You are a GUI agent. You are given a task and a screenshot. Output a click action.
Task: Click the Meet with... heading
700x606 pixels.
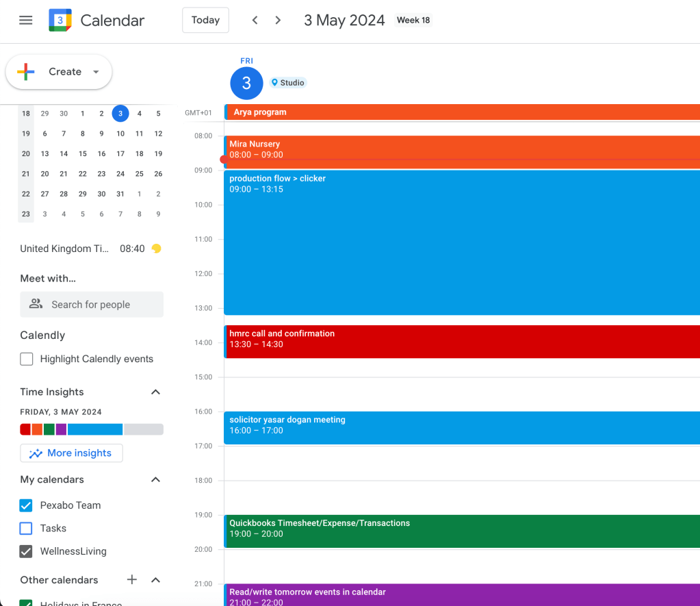[x=48, y=279]
